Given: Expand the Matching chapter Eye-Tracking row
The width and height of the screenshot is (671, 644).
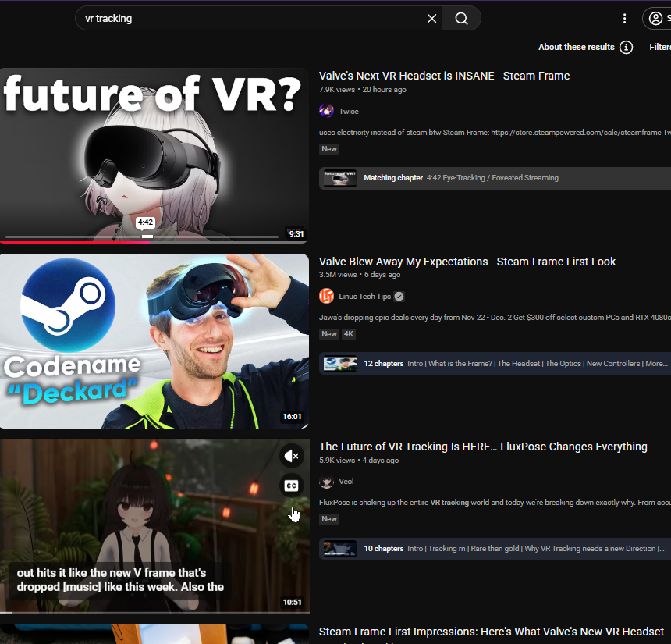Looking at the screenshot, I should [x=495, y=178].
